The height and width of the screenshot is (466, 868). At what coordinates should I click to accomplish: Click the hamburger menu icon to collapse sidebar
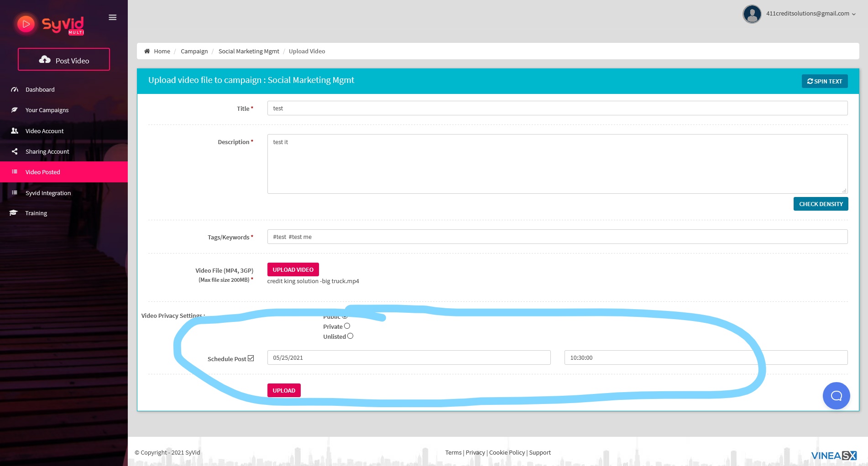pos(112,17)
